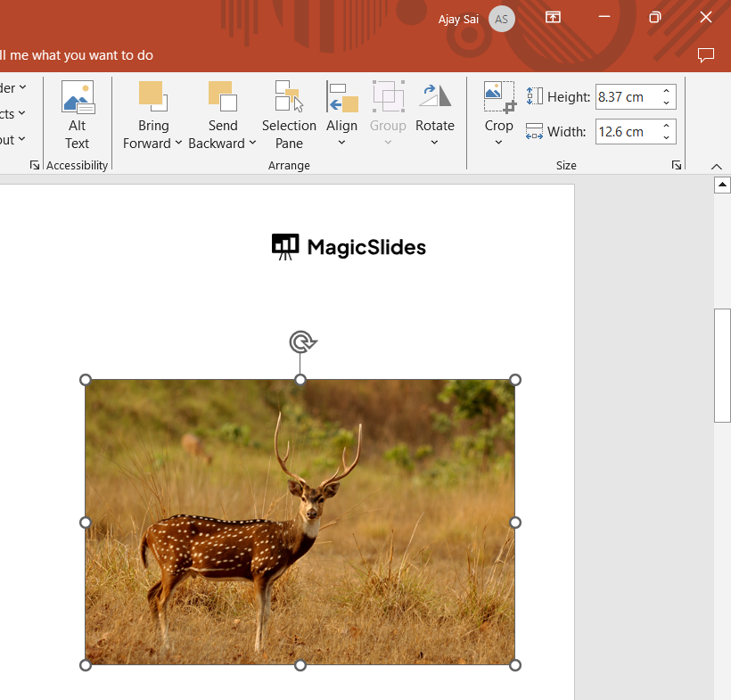Click the Height input field

[x=626, y=96]
